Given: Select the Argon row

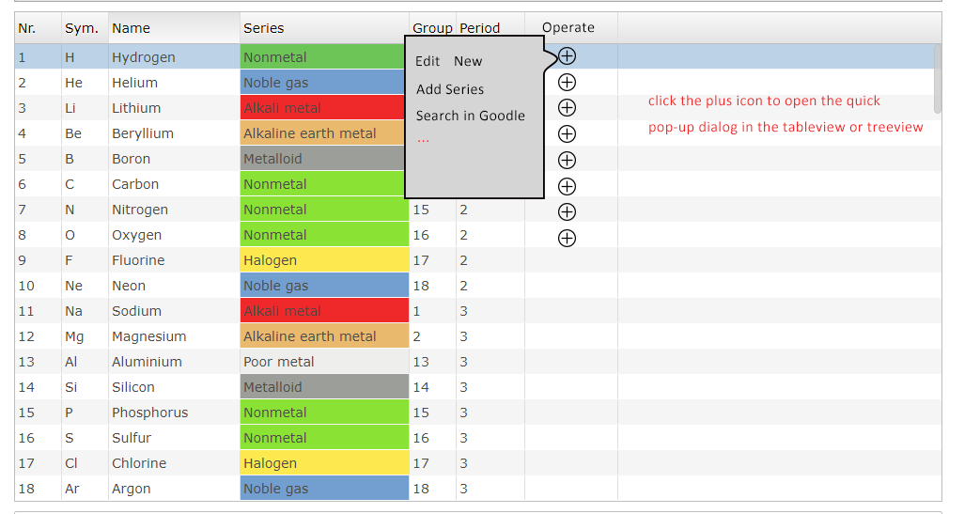Looking at the screenshot, I should (478, 489).
